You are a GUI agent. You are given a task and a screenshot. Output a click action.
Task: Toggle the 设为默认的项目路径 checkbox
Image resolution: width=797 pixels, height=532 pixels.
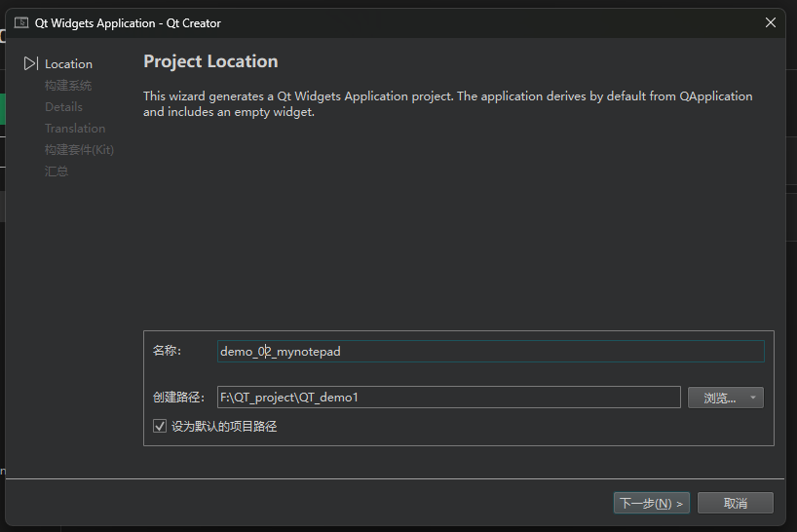coord(160,426)
